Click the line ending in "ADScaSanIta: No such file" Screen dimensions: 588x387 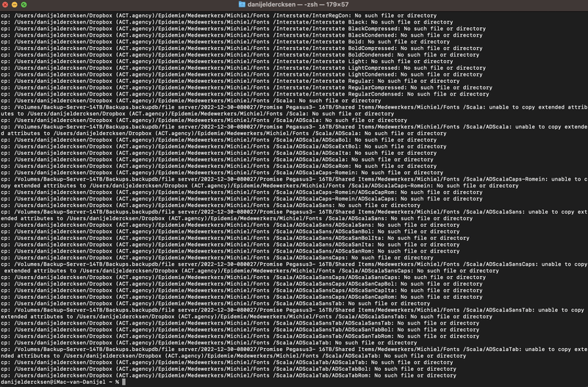230,245
